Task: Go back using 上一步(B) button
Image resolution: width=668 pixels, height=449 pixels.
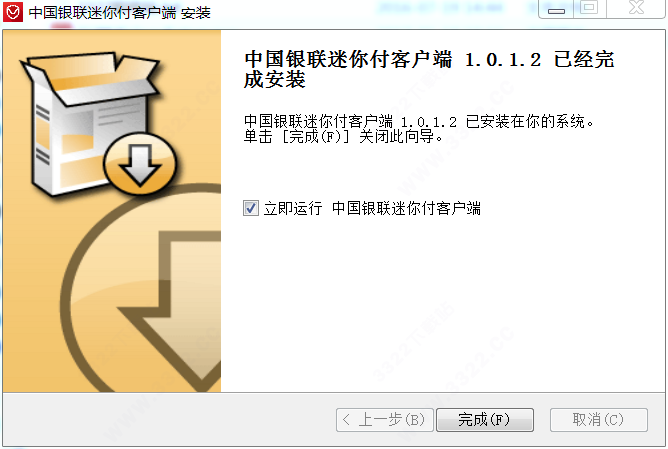Action: [385, 420]
